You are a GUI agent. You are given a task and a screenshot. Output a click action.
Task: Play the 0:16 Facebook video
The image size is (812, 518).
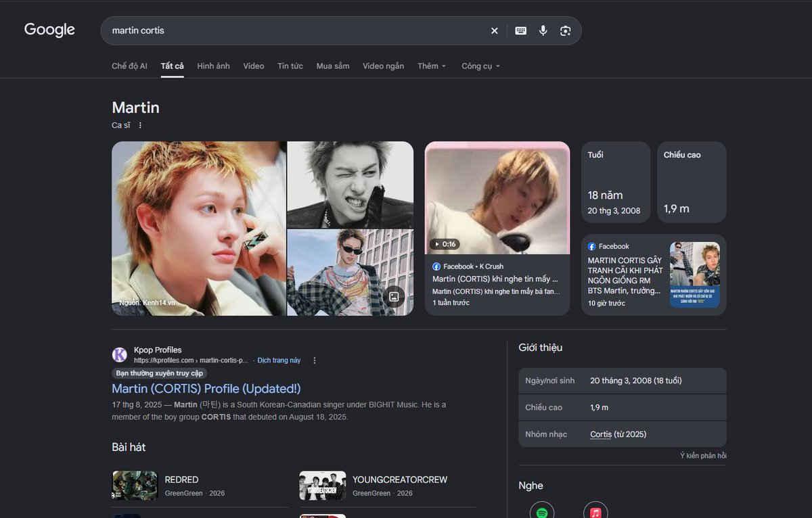click(x=497, y=197)
